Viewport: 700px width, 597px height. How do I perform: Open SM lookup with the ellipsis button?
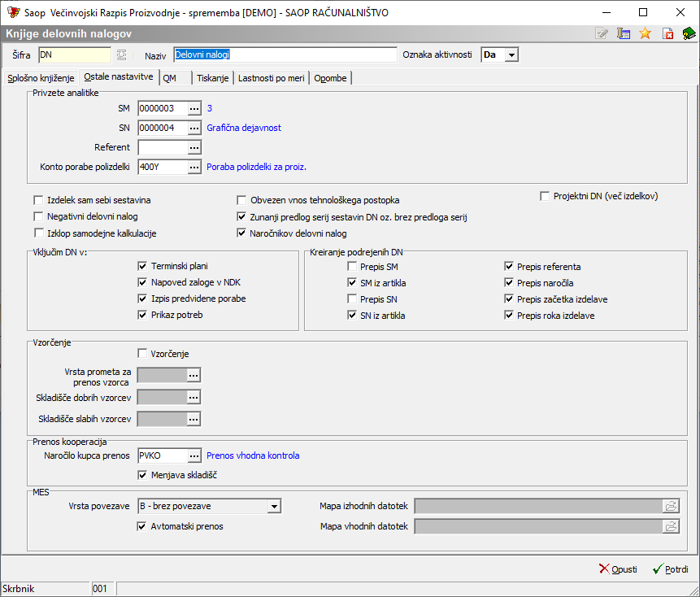(x=194, y=108)
